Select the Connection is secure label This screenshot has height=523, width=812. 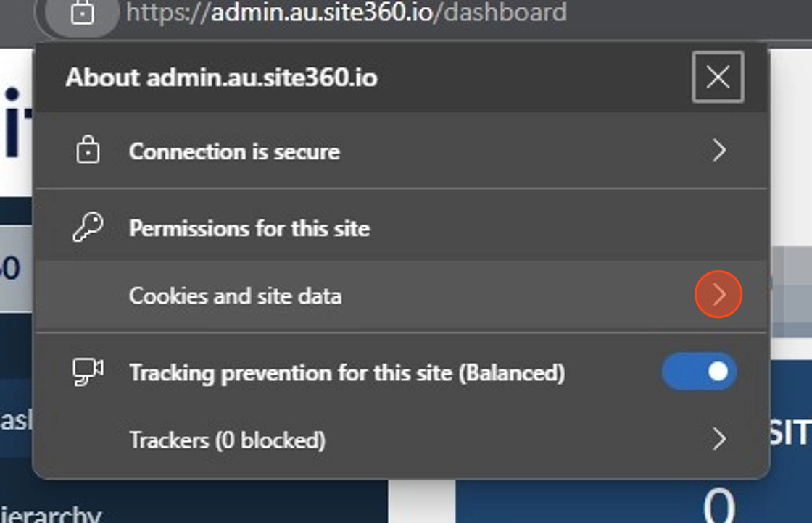click(x=234, y=151)
